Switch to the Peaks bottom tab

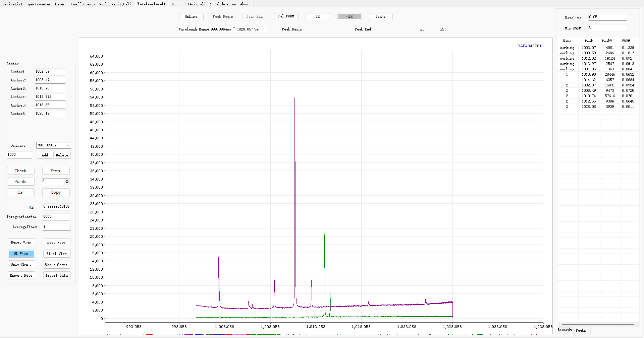pyautogui.click(x=581, y=330)
